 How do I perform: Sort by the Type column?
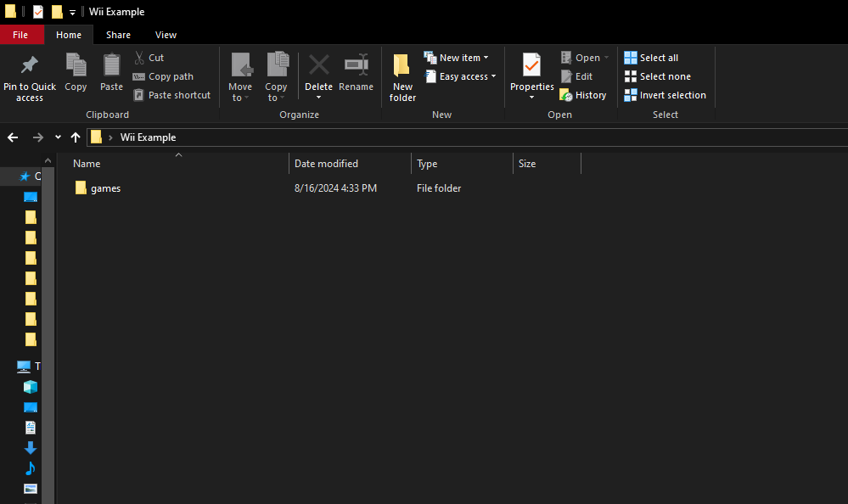click(x=462, y=163)
